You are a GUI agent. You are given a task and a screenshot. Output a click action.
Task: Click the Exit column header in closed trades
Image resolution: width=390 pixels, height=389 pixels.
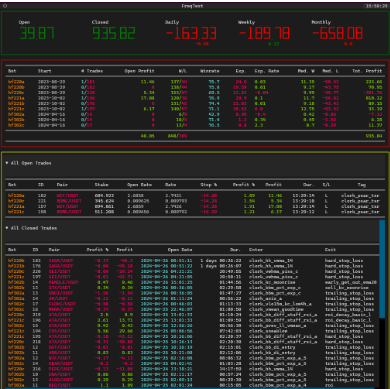click(330, 250)
